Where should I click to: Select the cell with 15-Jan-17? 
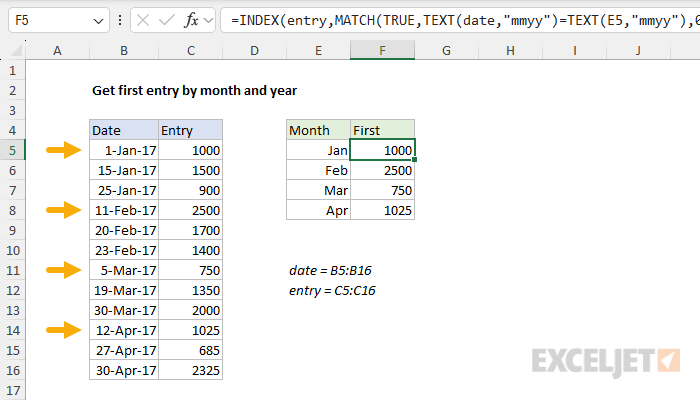coord(124,171)
